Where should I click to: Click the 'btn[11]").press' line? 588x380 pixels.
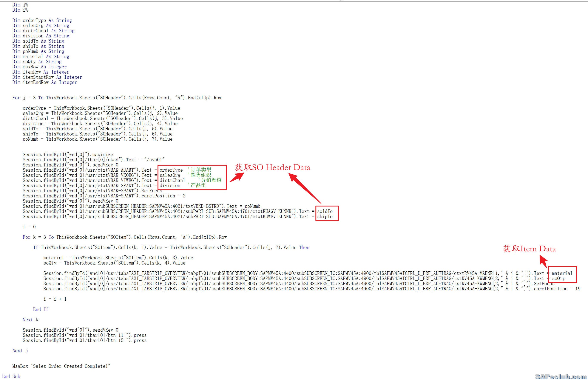(85, 335)
